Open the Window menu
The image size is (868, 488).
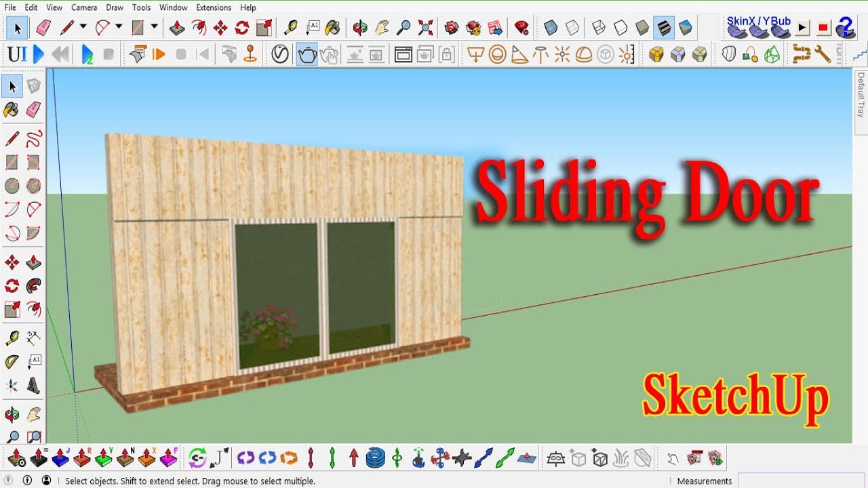(174, 7)
